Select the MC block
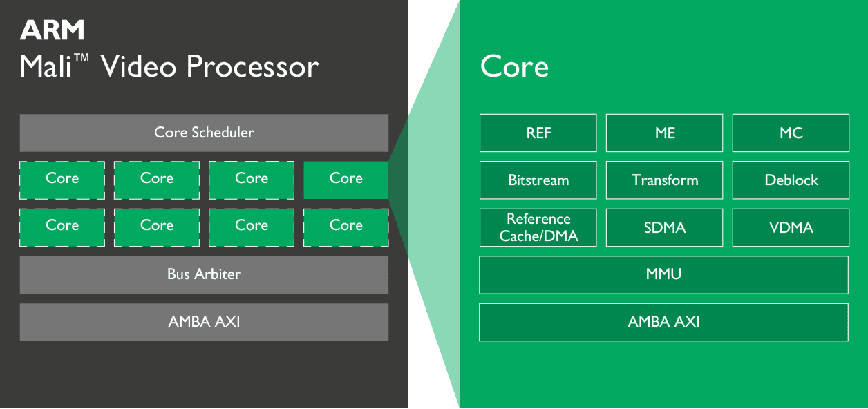This screenshot has height=409, width=868. click(x=791, y=133)
